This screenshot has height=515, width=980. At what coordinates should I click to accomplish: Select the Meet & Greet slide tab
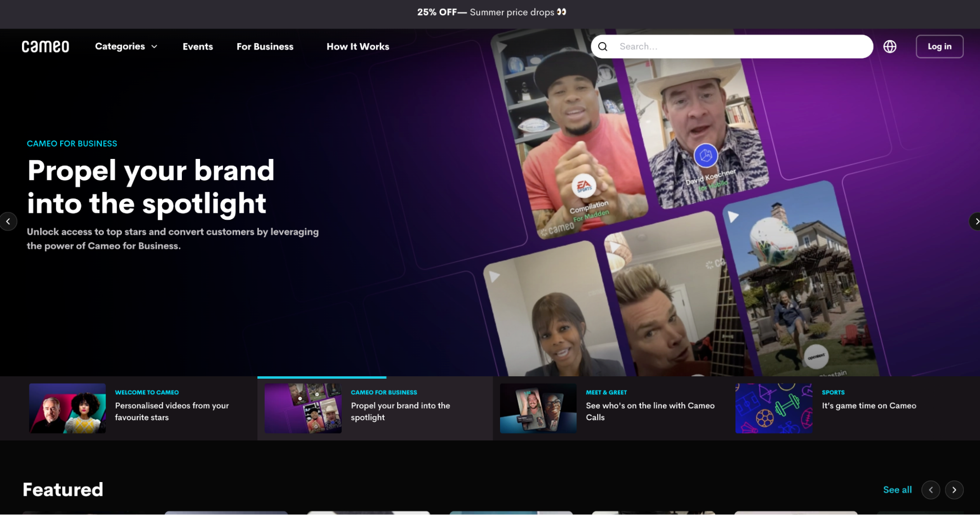(x=610, y=408)
